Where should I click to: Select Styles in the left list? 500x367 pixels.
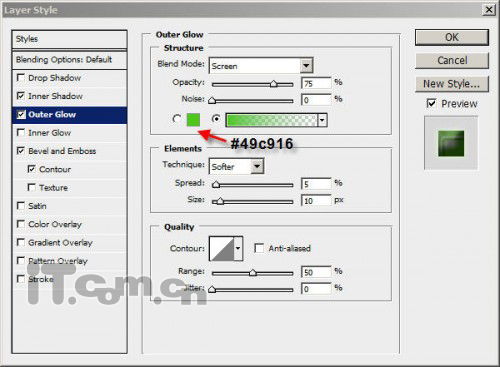pos(69,39)
